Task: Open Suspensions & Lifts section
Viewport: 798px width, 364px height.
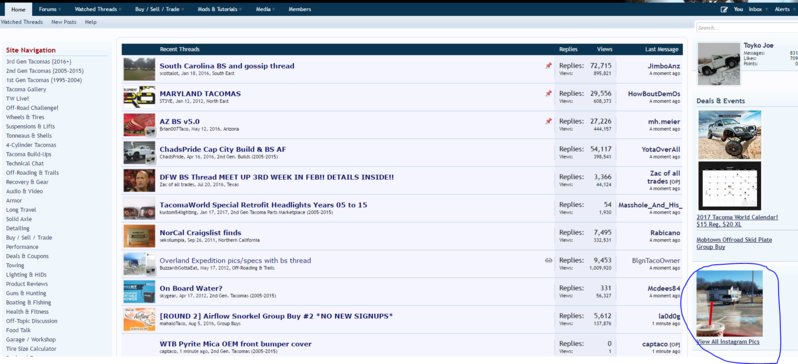Action: click(x=31, y=126)
